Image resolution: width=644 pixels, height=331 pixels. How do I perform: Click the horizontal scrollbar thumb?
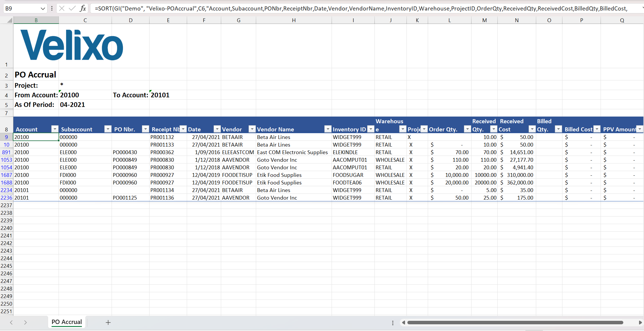coord(515,323)
